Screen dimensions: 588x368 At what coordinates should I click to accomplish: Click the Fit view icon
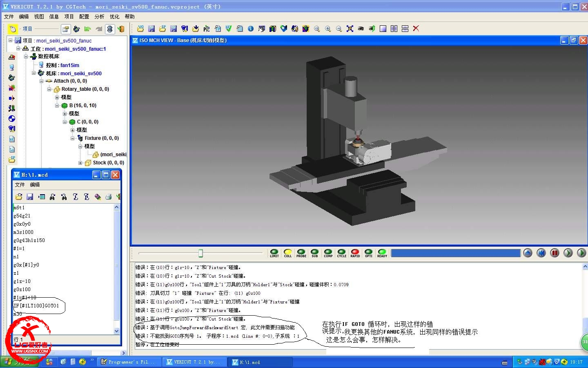[x=350, y=29]
